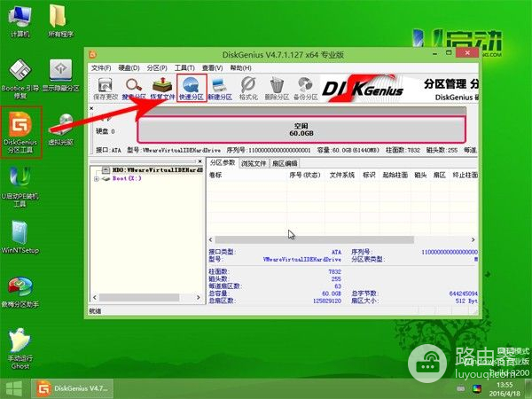Click the 搜索分区 search partition toolbar icon
The image size is (532, 399).
coord(134,88)
